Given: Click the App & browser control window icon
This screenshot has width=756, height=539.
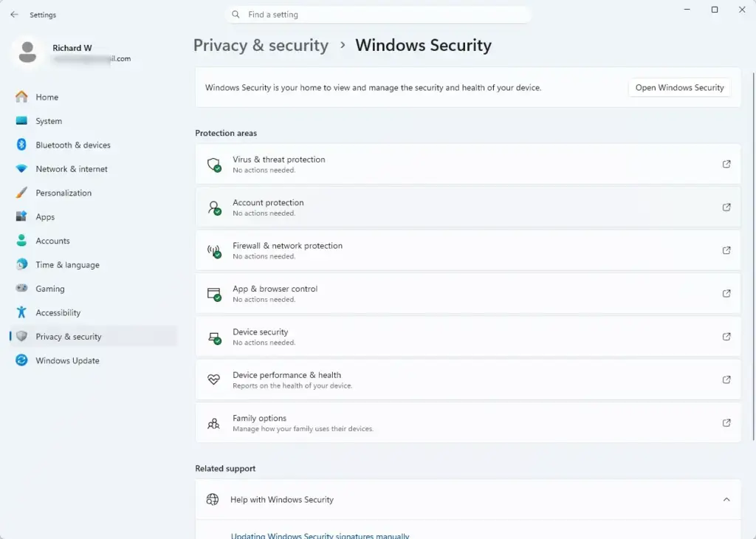Looking at the screenshot, I should 214,294.
